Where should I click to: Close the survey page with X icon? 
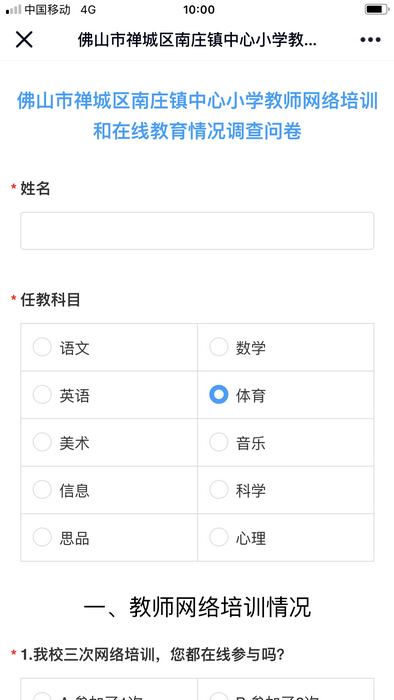click(x=24, y=40)
